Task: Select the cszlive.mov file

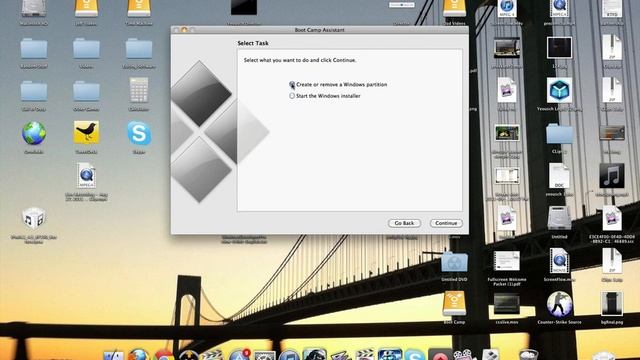Action: click(x=507, y=304)
